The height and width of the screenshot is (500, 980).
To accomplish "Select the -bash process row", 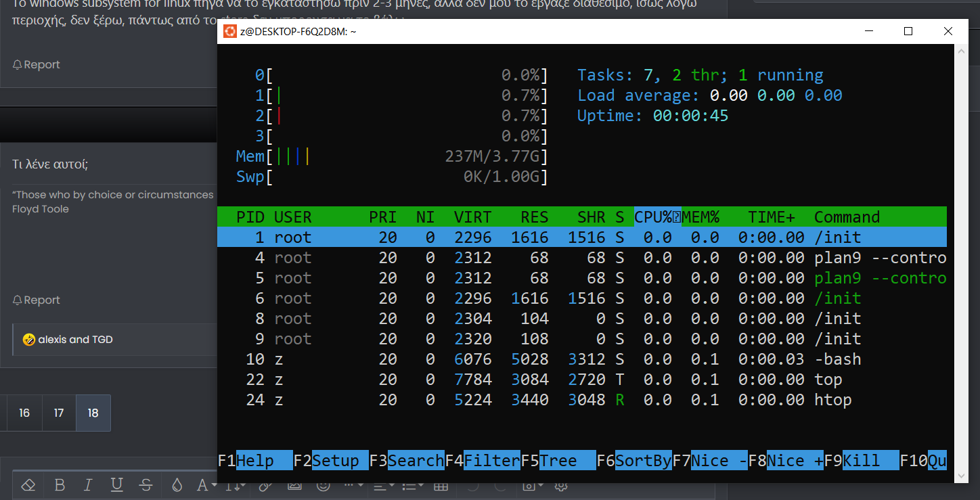I will pos(581,359).
